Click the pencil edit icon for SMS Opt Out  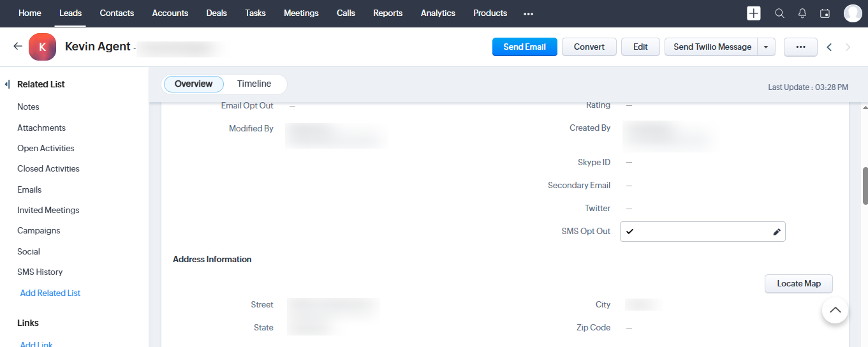coord(776,232)
